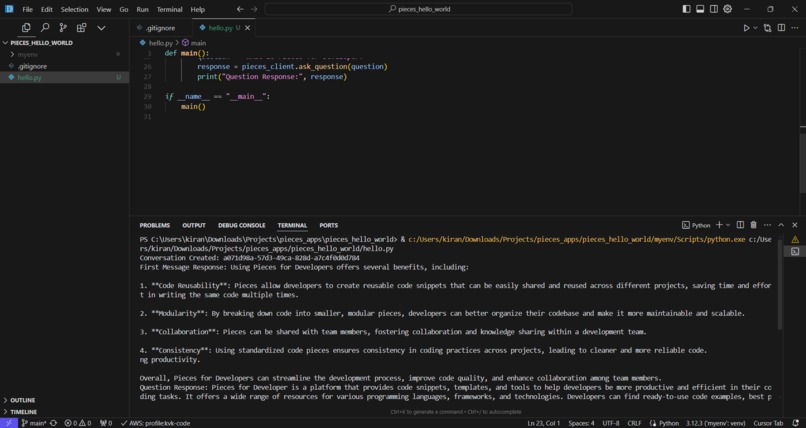
Task: Open the File menu
Action: (x=28, y=9)
